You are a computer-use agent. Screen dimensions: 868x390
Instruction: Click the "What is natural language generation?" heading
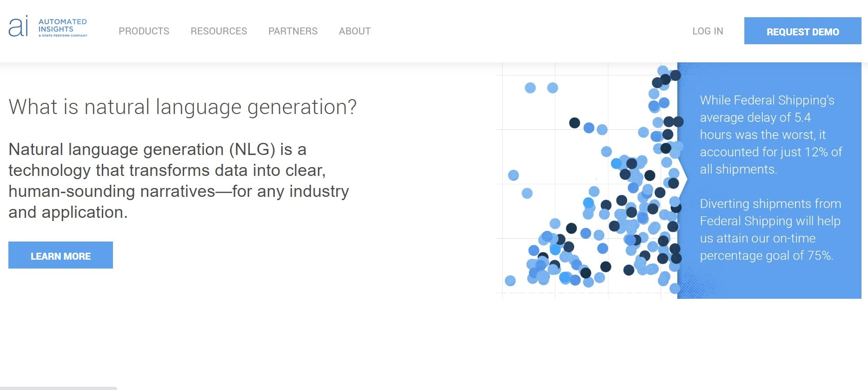coord(182,107)
